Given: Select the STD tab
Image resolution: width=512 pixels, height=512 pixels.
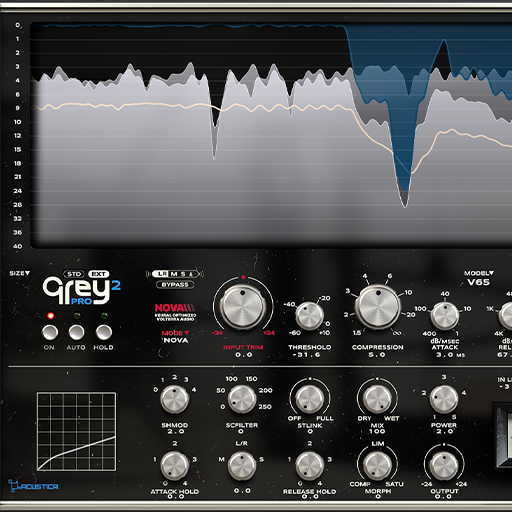Looking at the screenshot, I should (x=74, y=274).
